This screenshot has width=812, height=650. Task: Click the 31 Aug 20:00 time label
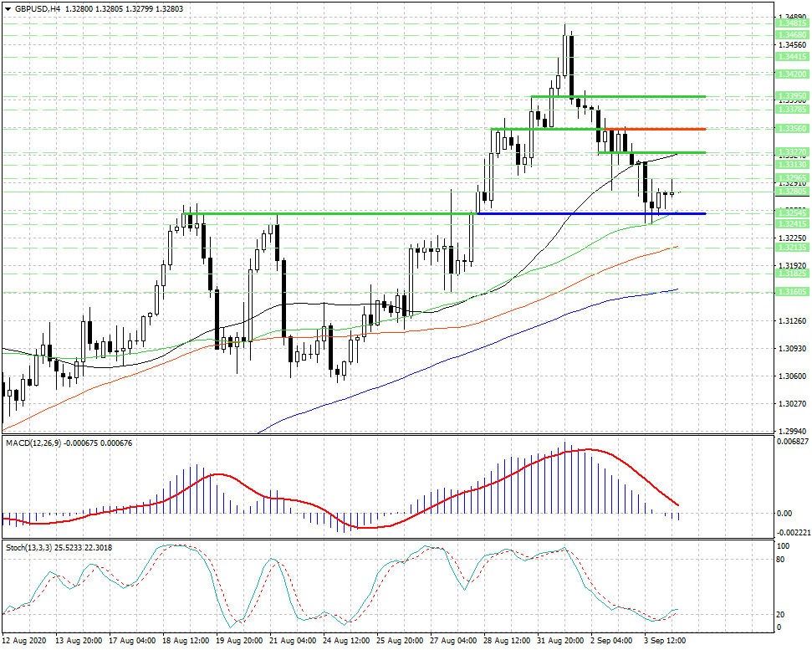coord(559,641)
